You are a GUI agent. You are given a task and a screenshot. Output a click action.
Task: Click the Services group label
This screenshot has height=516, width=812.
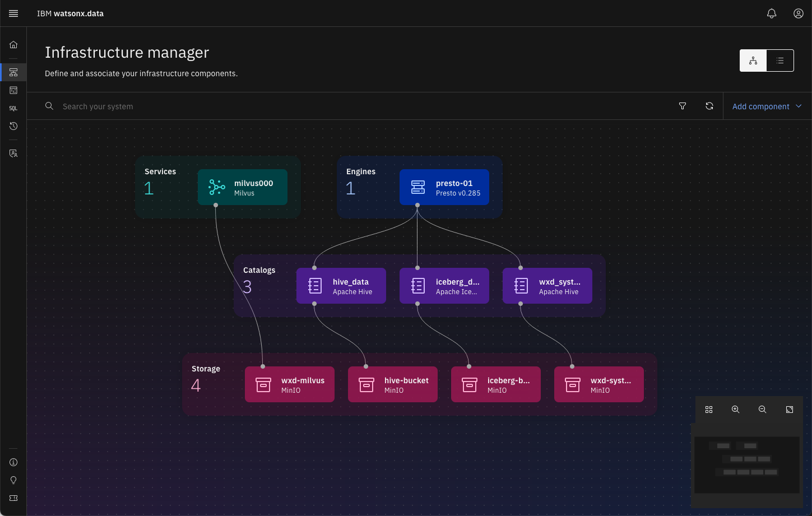click(160, 171)
